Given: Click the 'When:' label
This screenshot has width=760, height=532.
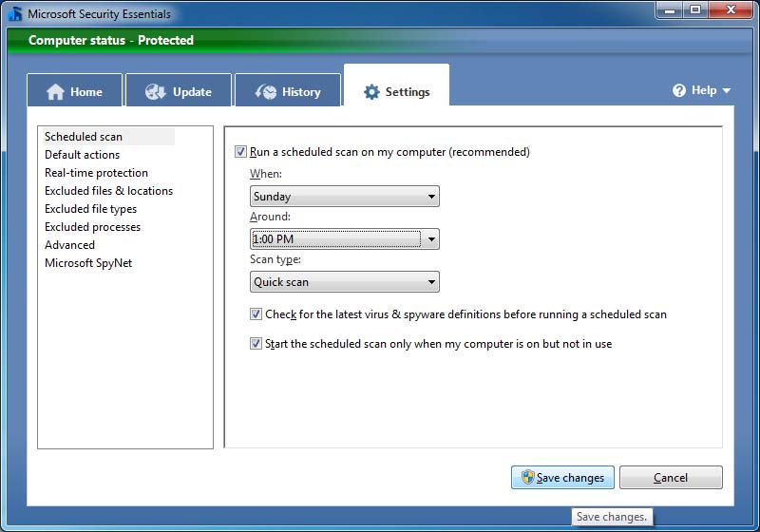Looking at the screenshot, I should [266, 174].
